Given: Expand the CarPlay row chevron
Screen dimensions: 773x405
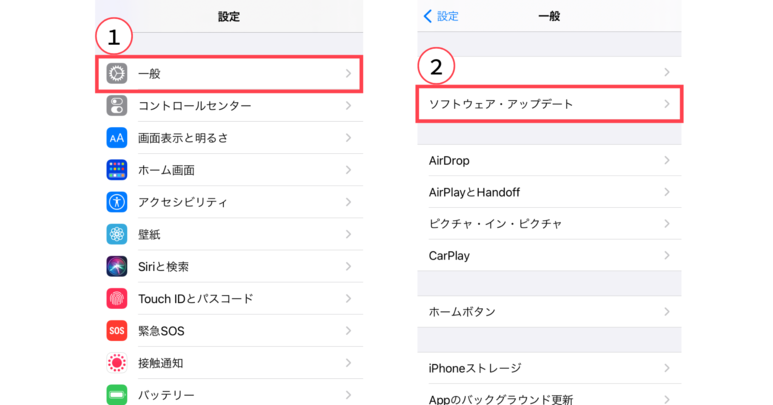Looking at the screenshot, I should click(667, 255).
